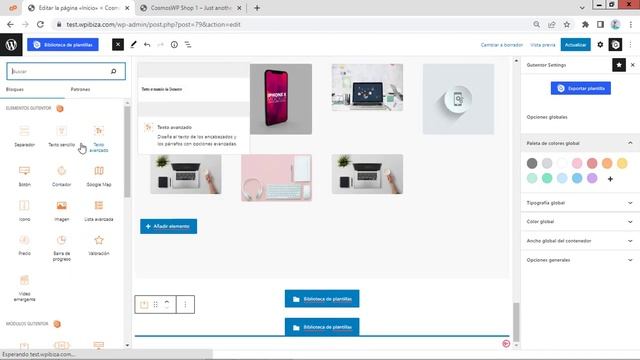
Task: Insert the Texto avanzado block
Action: point(99,138)
